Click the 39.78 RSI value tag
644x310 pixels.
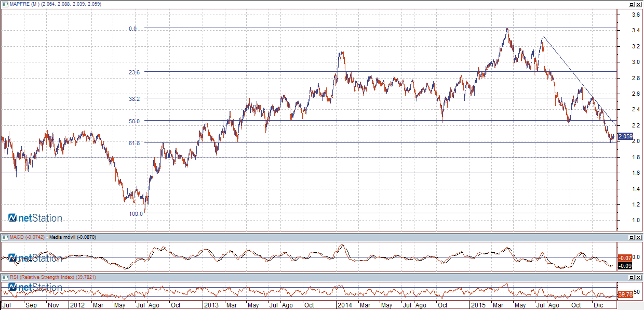click(x=625, y=295)
